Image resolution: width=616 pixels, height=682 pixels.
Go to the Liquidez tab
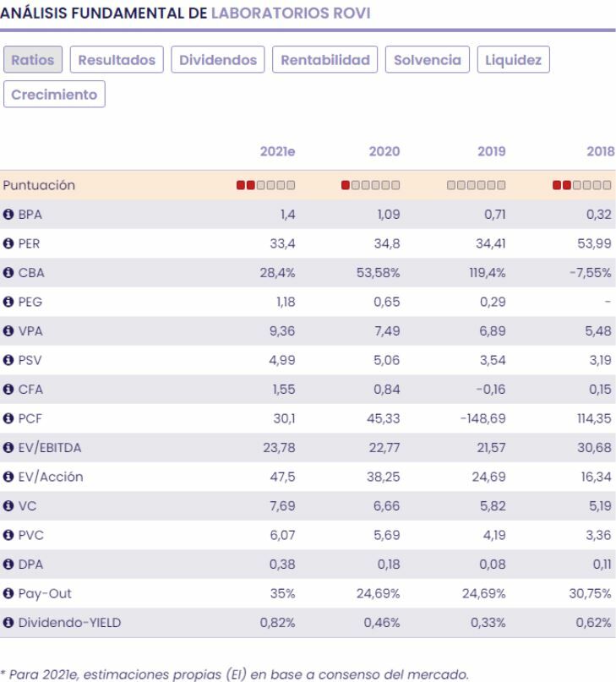[514, 60]
